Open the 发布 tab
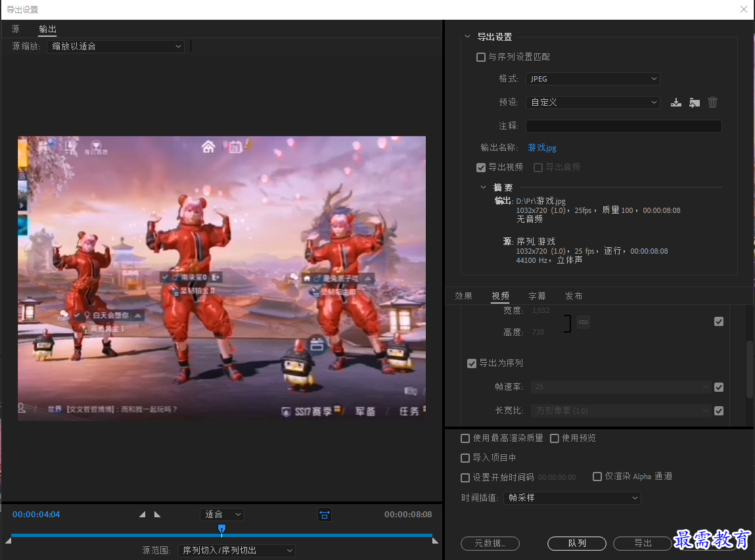 coord(574,296)
